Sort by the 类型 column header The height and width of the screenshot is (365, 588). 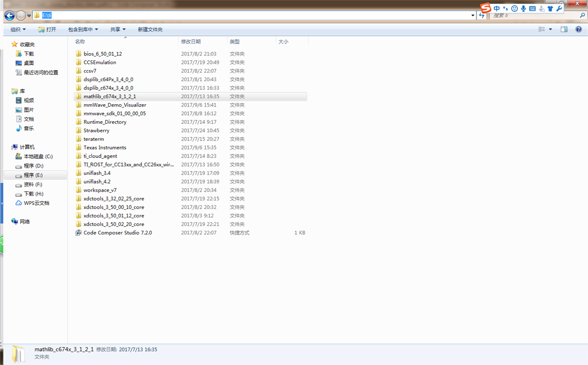(x=234, y=42)
